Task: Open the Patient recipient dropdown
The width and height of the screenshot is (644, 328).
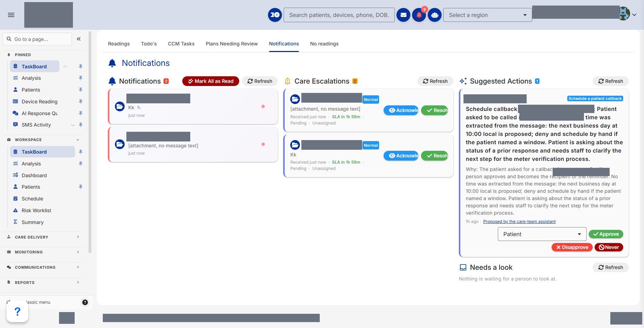Action: (x=542, y=234)
